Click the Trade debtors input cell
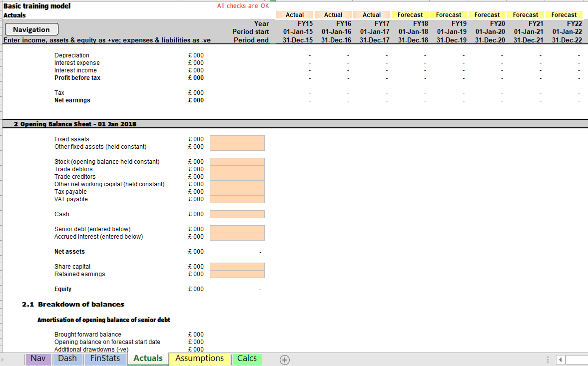The width and height of the screenshot is (588, 366). coord(237,169)
